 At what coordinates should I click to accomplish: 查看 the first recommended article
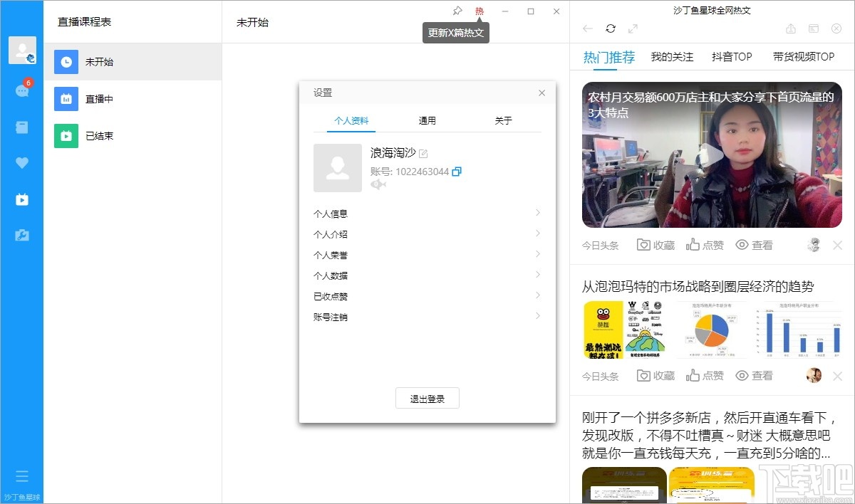click(755, 244)
